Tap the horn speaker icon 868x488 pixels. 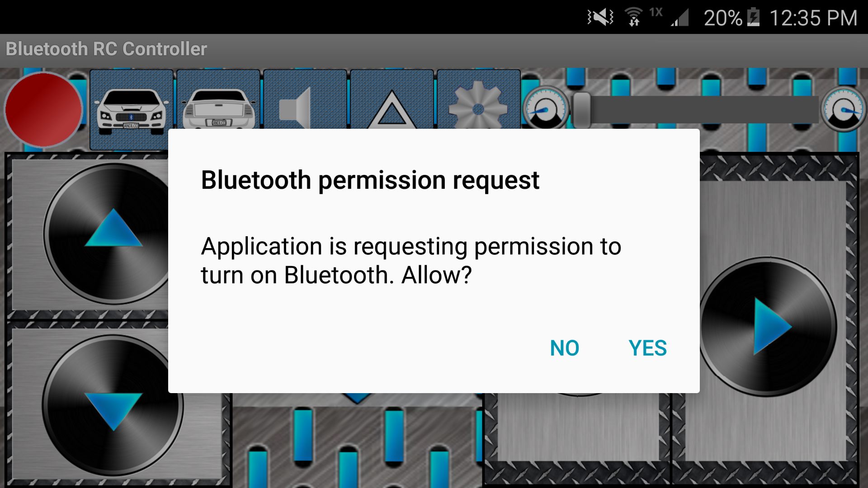(305, 99)
